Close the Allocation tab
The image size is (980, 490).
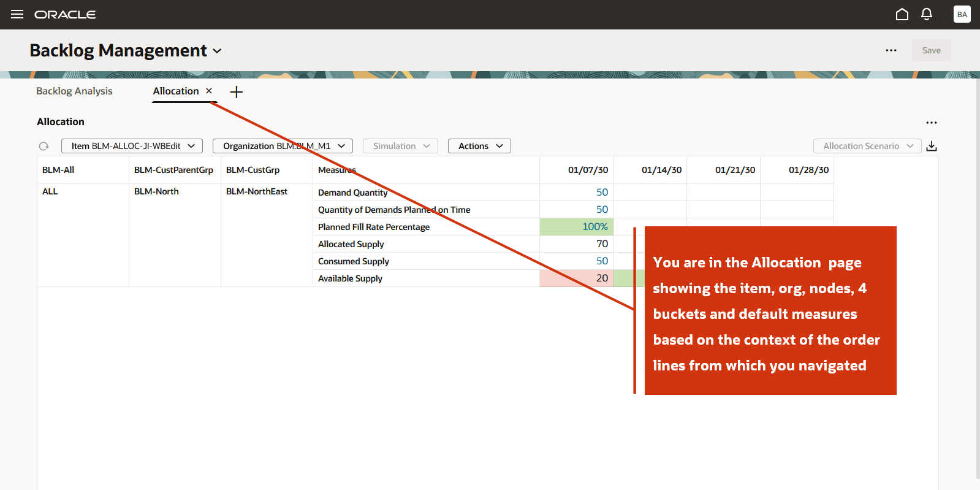click(209, 91)
